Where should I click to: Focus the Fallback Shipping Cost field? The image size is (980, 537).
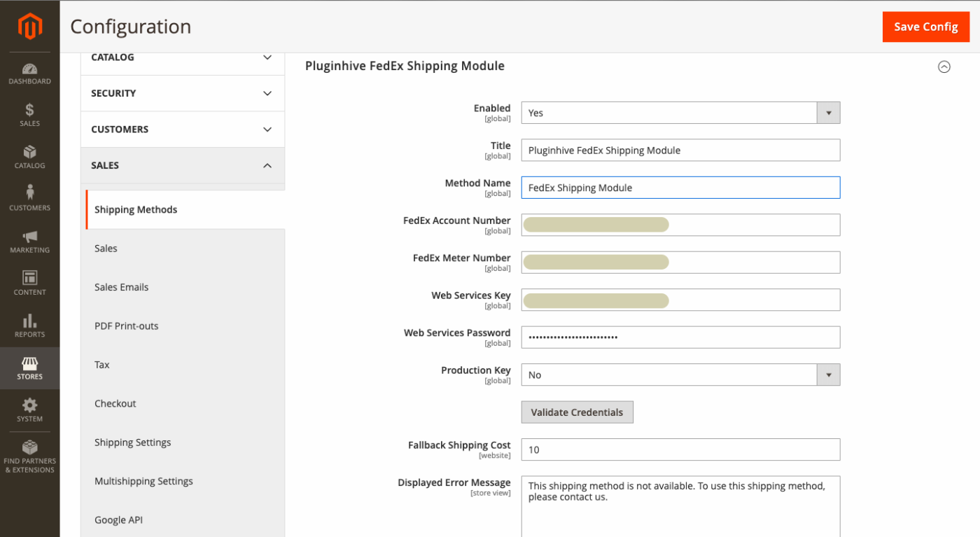680,449
